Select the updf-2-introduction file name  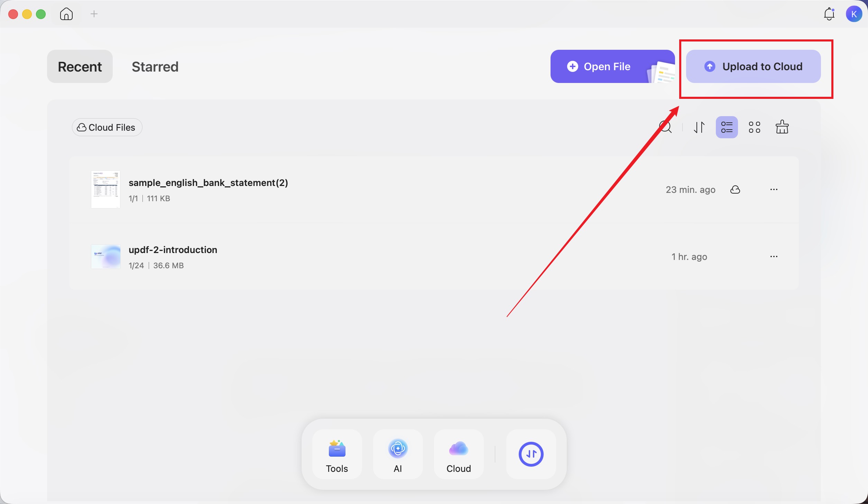coord(173,250)
